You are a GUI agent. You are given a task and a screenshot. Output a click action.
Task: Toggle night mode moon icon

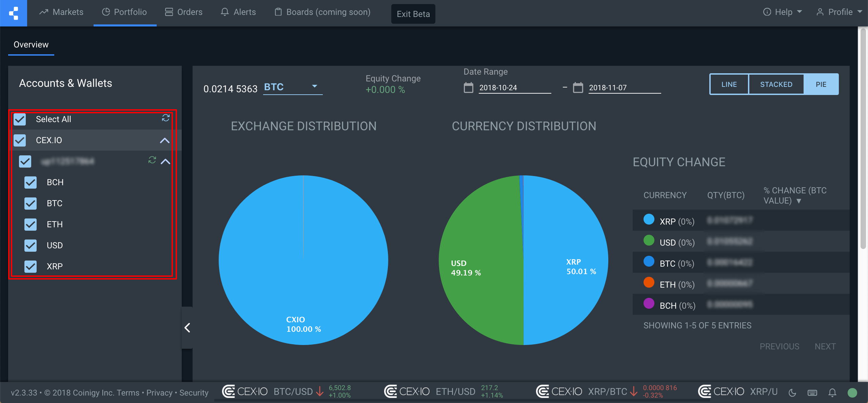[792, 393]
